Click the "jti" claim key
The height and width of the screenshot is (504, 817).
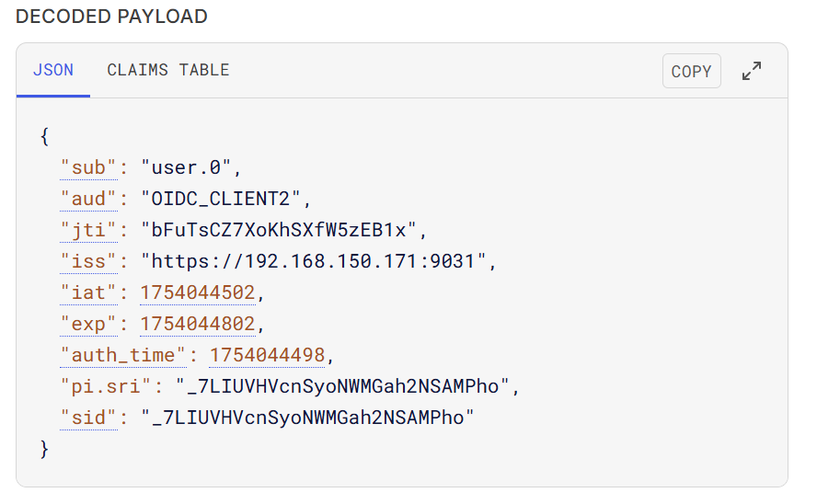tap(88, 230)
